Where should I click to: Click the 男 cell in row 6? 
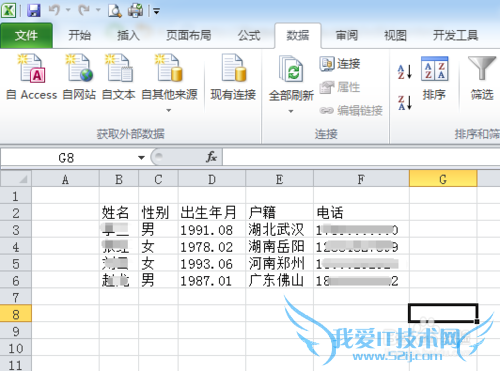pyautogui.click(x=158, y=280)
